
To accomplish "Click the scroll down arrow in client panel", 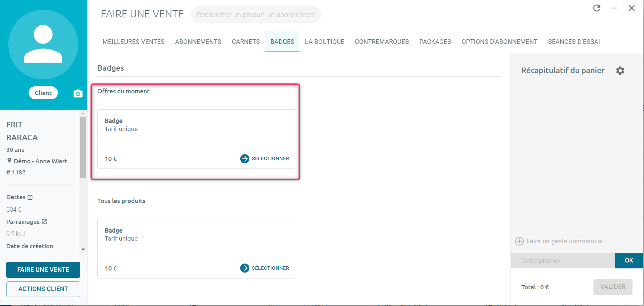I will 83,249.
